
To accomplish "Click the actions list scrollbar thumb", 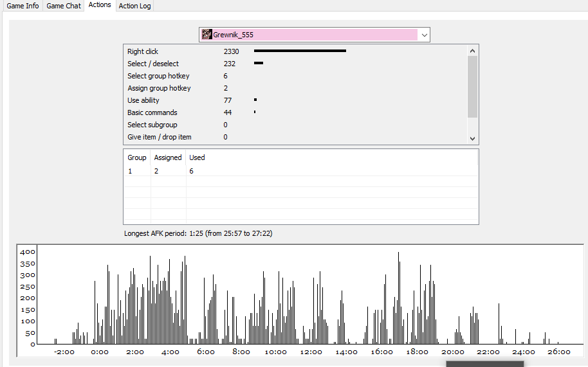I will pos(472,87).
